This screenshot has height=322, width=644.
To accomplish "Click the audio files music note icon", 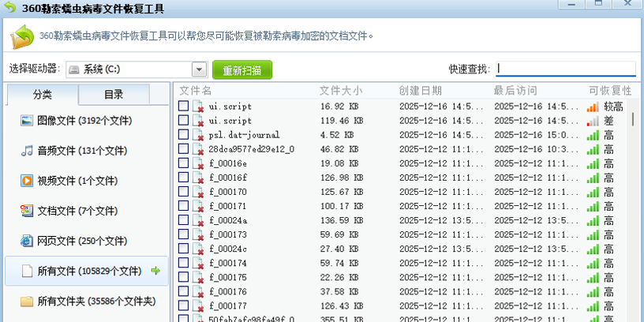I will (x=27, y=151).
